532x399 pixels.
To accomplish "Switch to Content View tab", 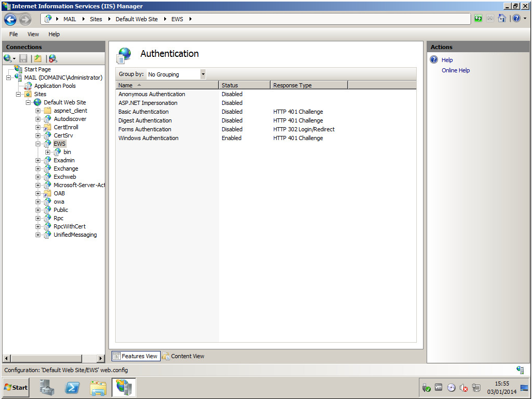I will (x=183, y=356).
